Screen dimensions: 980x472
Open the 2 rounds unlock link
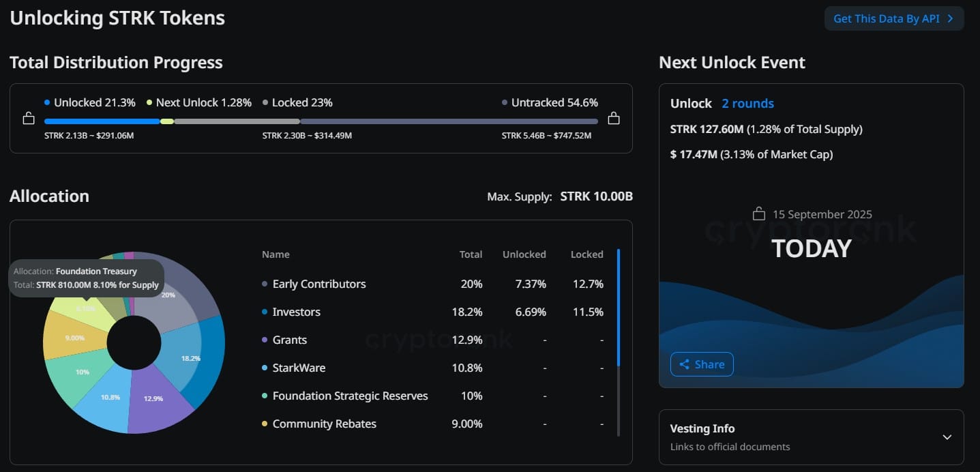[747, 104]
